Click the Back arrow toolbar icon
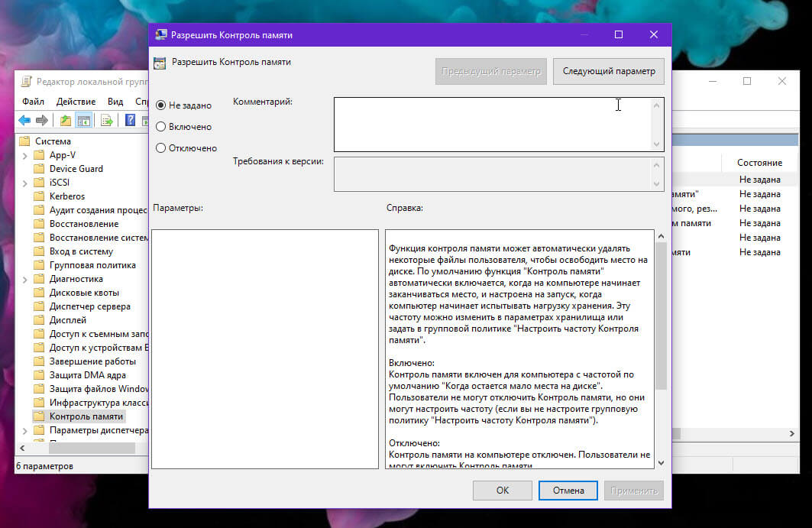This screenshot has width=812, height=528. pos(24,120)
